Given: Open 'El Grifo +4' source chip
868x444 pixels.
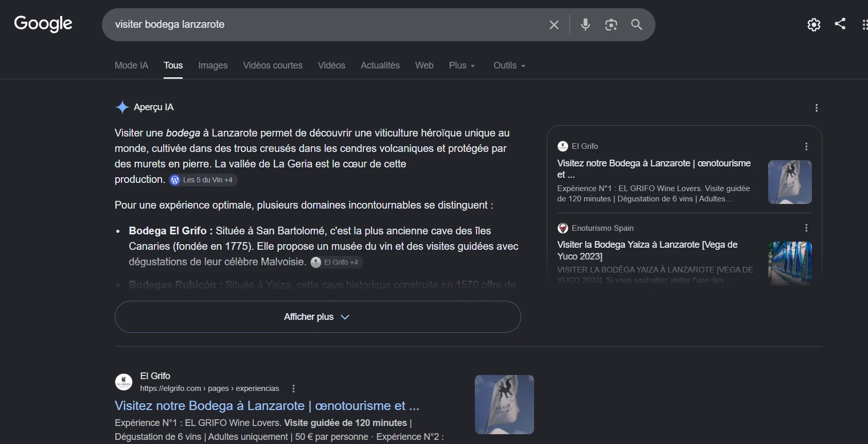Looking at the screenshot, I should [x=336, y=262].
